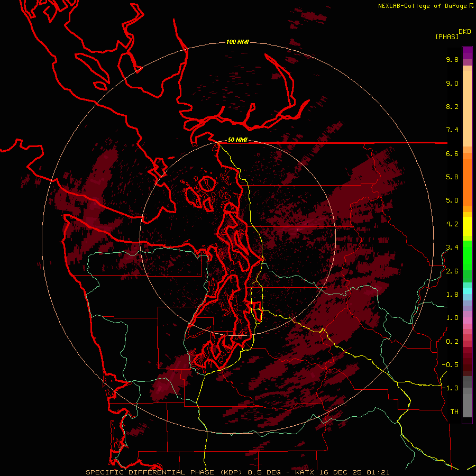The width and height of the screenshot is (476, 476).
Task: Click the 7.4 color scale value
Action: 452,130
